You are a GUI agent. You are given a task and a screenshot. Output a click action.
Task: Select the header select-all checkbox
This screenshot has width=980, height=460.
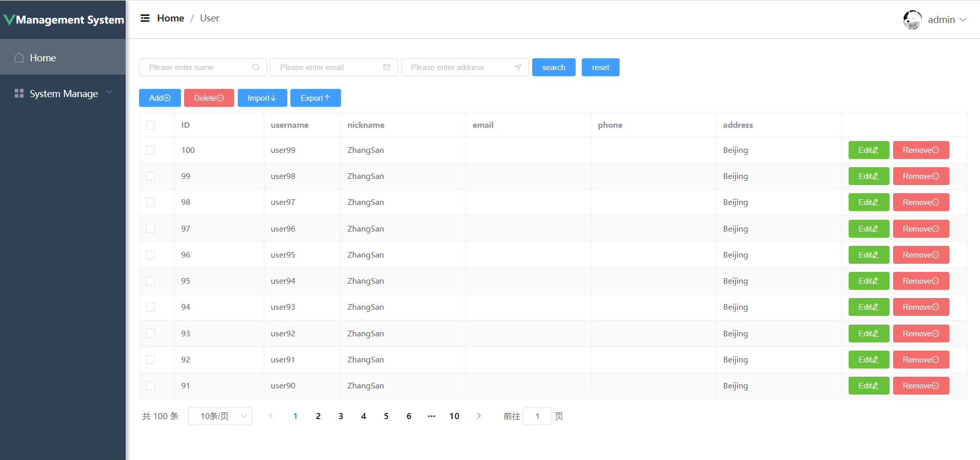150,125
